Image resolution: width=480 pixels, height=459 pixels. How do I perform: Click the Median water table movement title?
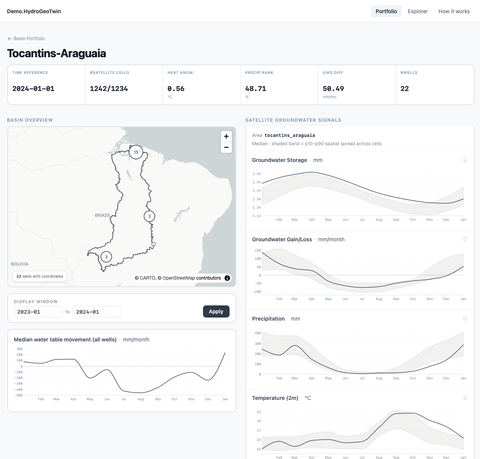coord(65,340)
